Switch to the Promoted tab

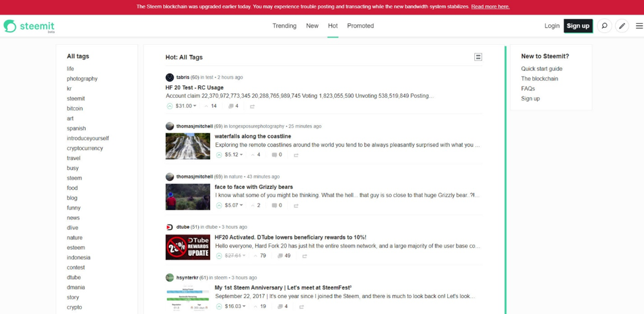(x=361, y=26)
